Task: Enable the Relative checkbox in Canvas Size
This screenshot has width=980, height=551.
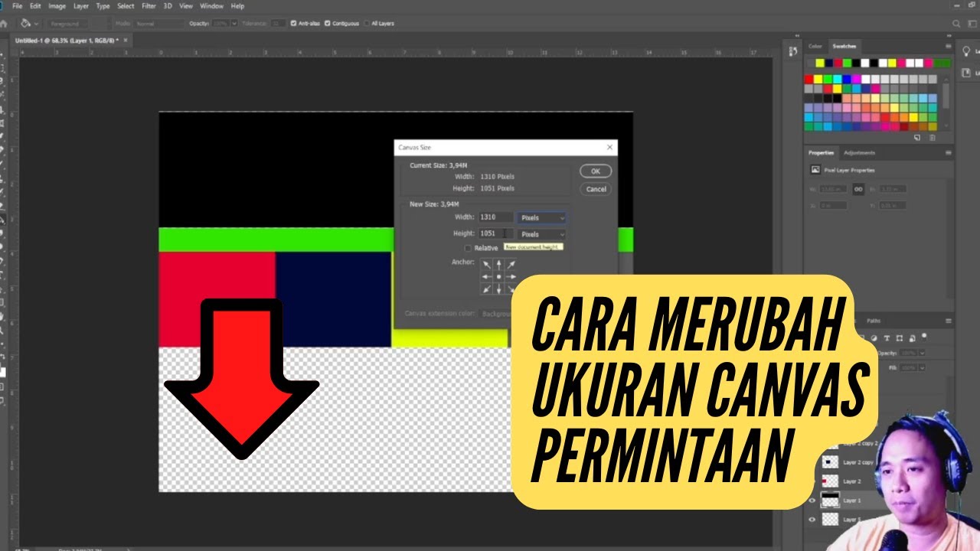Action: click(469, 248)
